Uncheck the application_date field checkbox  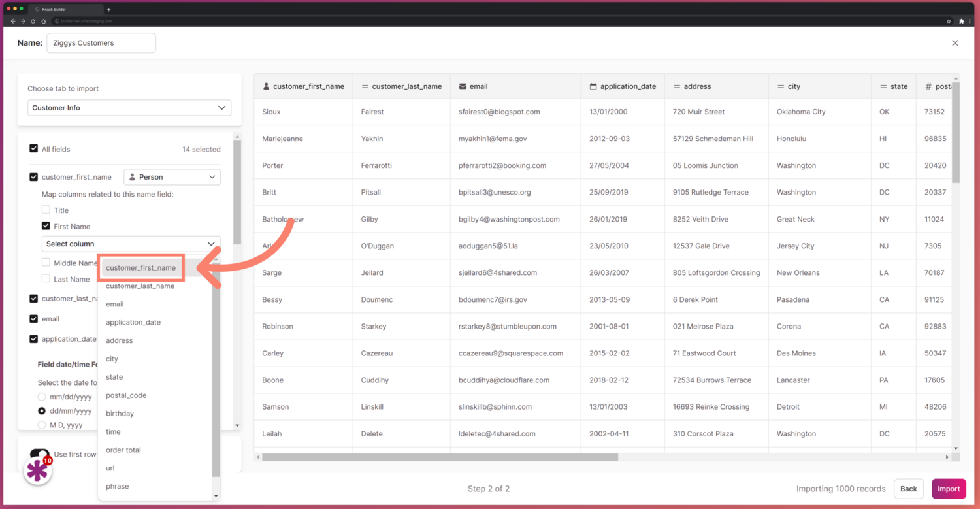point(34,339)
